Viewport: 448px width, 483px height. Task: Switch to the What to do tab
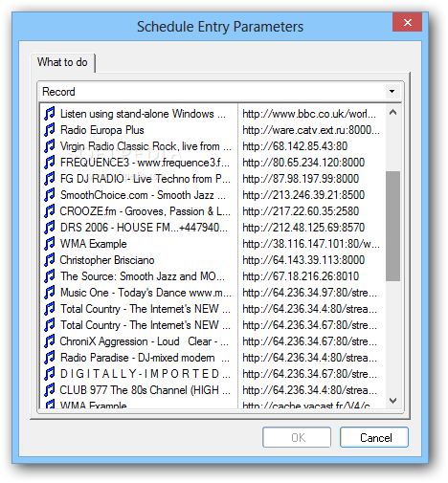pos(62,62)
